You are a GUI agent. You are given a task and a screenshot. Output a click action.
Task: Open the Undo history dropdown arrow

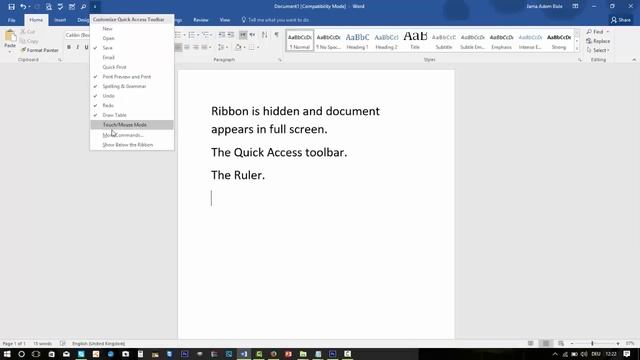(x=29, y=7)
